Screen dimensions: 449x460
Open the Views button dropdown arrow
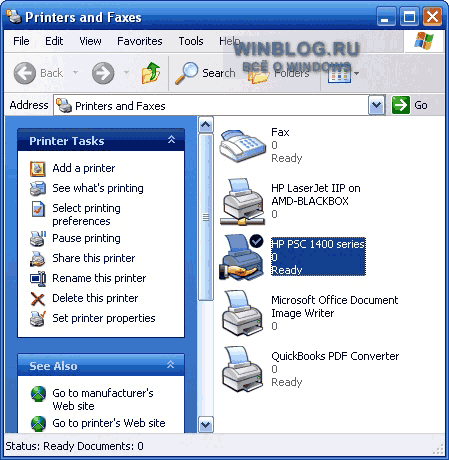tap(357, 73)
